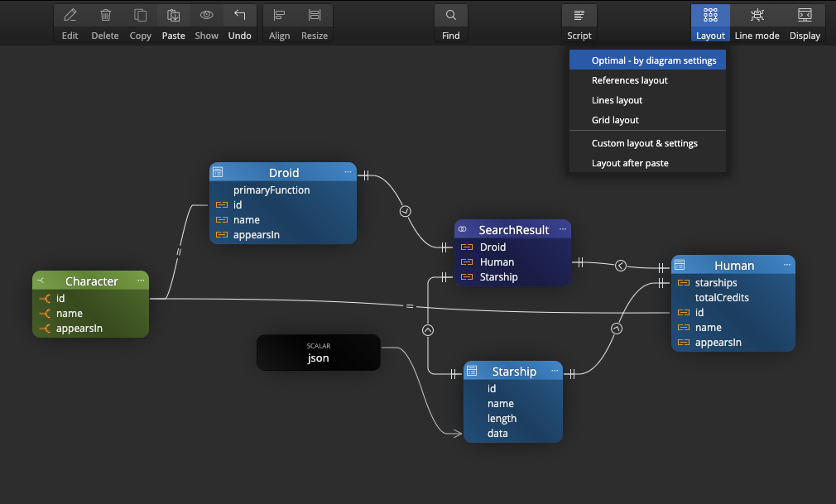Choose References layout option
The height and width of the screenshot is (504, 836).
(x=630, y=80)
